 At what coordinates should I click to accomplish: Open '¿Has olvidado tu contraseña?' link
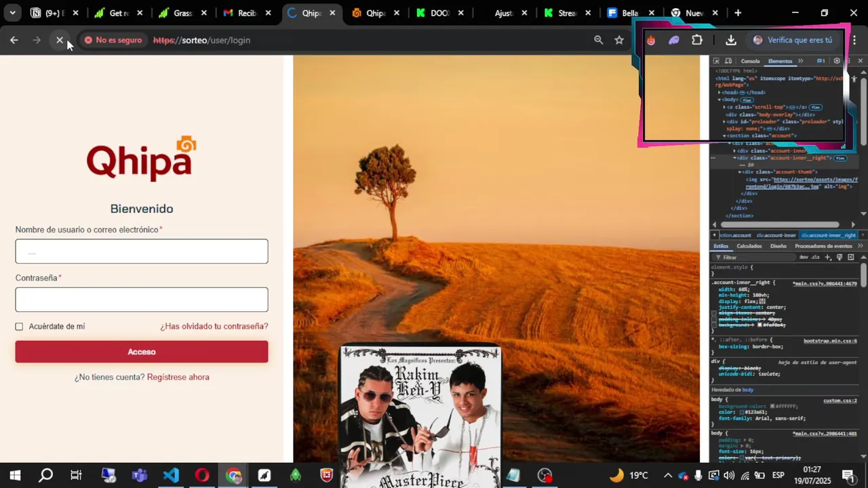(214, 327)
